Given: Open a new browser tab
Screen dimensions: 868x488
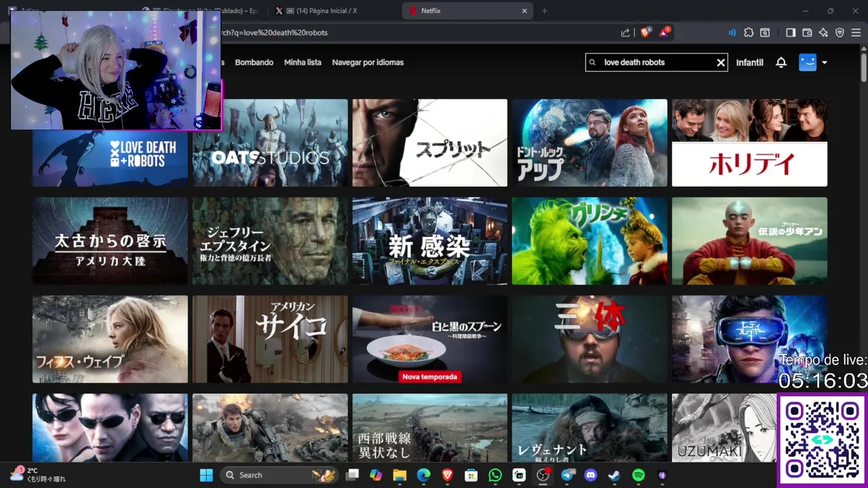Looking at the screenshot, I should tap(544, 11).
